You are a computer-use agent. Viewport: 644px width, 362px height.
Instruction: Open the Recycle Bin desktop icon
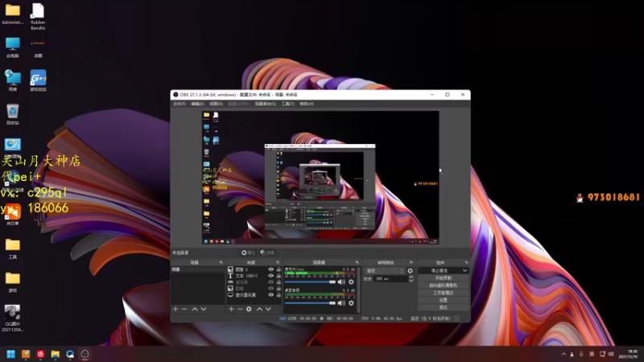13,114
